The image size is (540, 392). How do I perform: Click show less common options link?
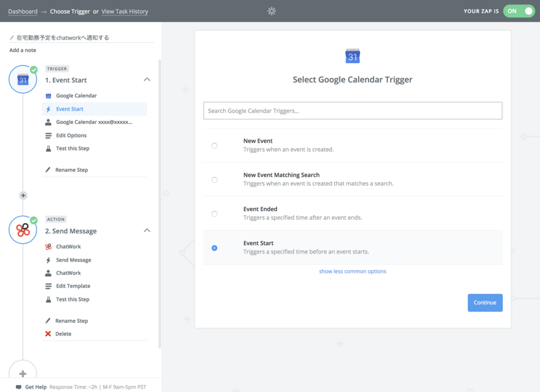coord(353,271)
